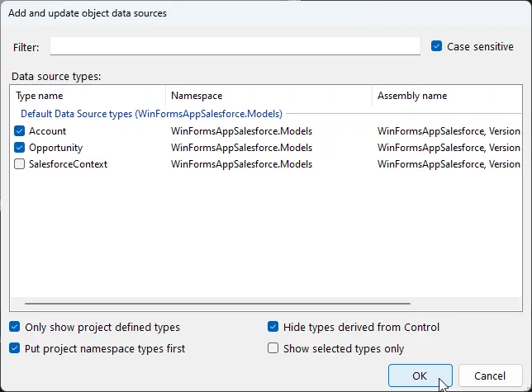Click namespace cell in the SalesforceContext row
The height and width of the screenshot is (392, 532).
(241, 164)
